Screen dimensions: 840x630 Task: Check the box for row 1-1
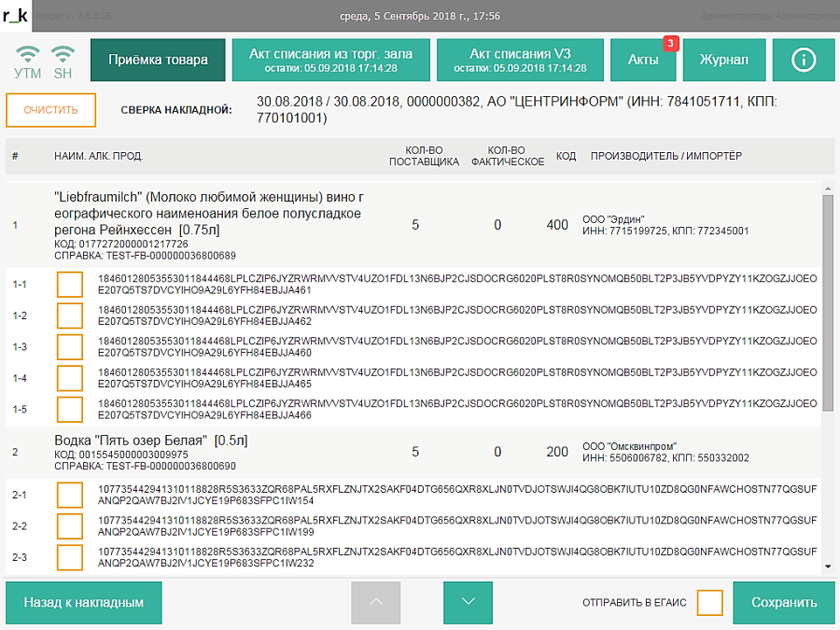coord(70,284)
